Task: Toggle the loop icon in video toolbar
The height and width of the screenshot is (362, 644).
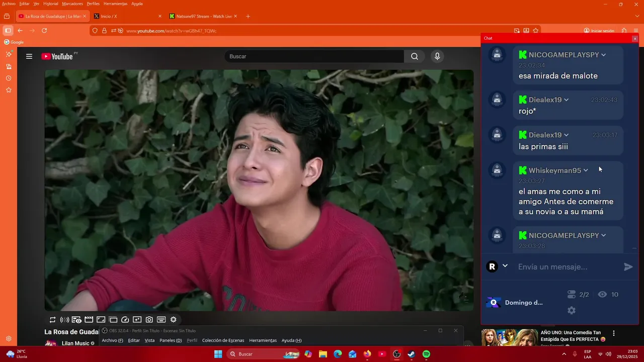Action: point(52,320)
